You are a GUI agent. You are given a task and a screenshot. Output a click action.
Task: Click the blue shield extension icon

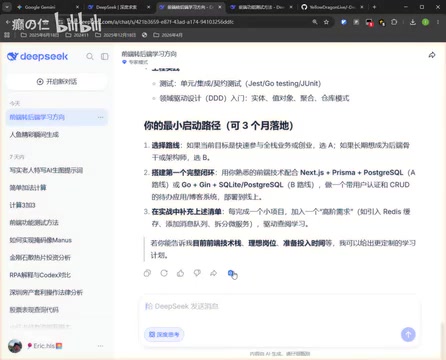click(344, 22)
